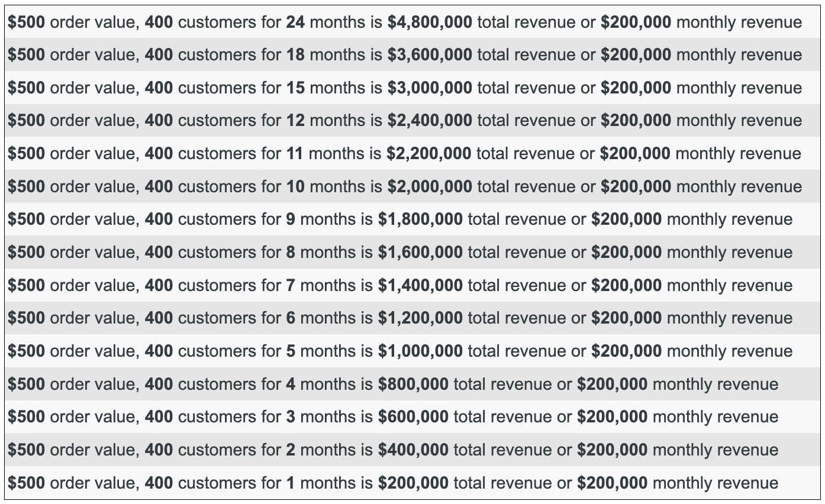The image size is (825, 504).
Task: Click the $4,800,000 total revenue figure
Action: click(x=430, y=22)
